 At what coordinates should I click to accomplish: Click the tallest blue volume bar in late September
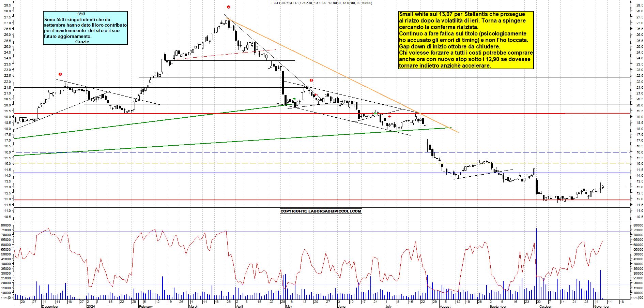click(536, 264)
